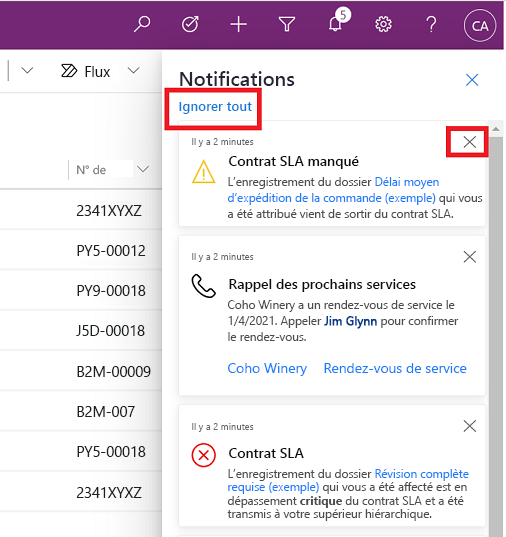Select the PY9-00018 row

pyautogui.click(x=81, y=290)
